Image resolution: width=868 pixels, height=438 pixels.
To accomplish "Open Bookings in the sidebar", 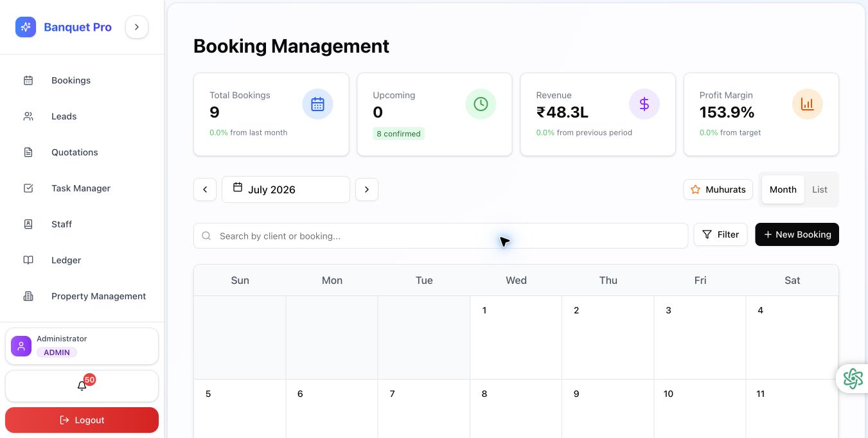I will click(82, 80).
